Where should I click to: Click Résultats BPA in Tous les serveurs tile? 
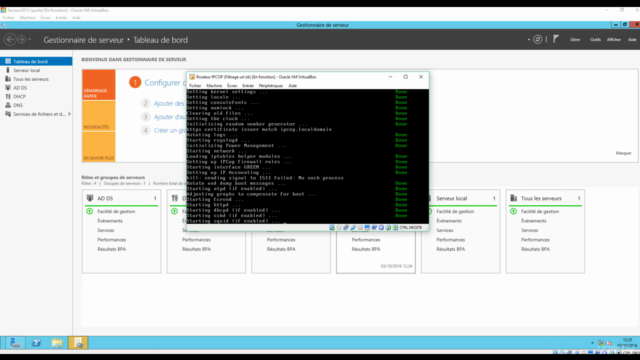[535, 249]
